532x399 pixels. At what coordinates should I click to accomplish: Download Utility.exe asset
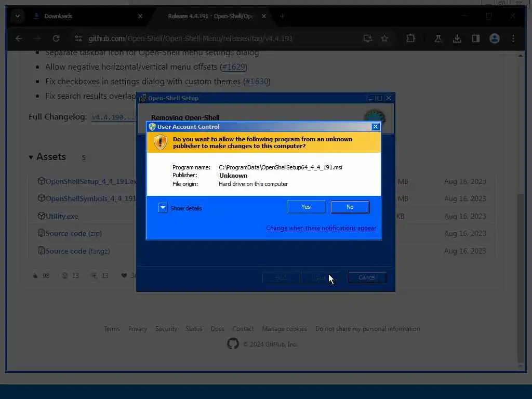tap(62, 217)
